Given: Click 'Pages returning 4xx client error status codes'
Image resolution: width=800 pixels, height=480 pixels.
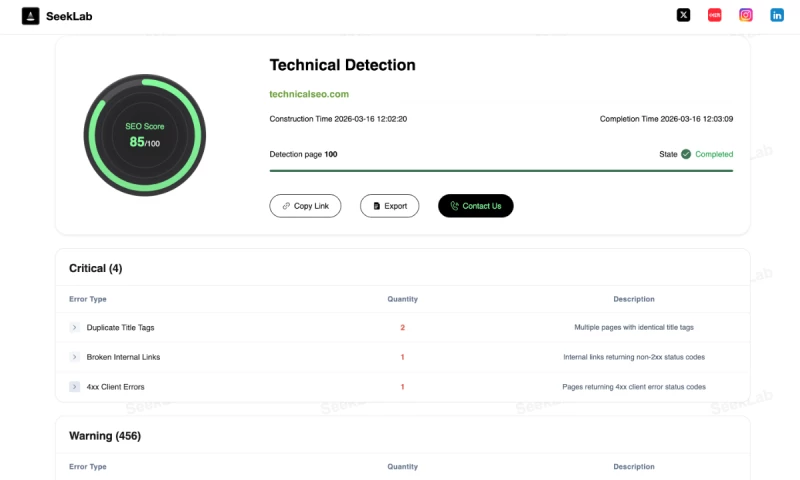Looking at the screenshot, I should 634,387.
